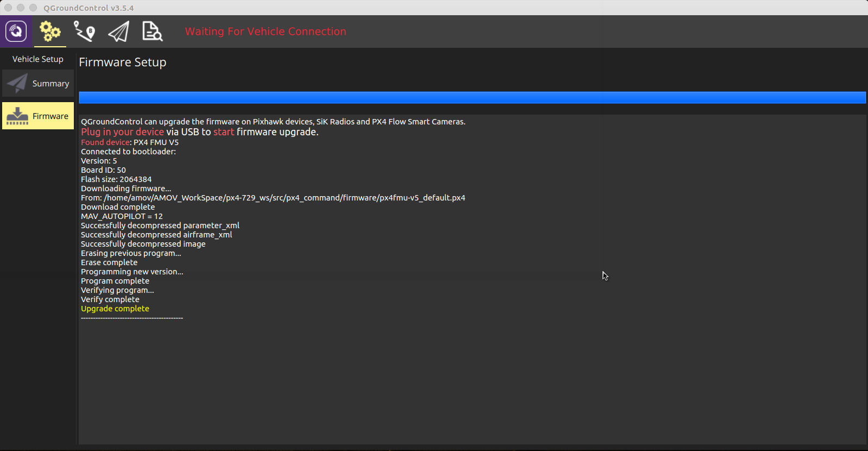
Task: Click the 'Connected to bootloader:' line
Action: pyautogui.click(x=129, y=152)
